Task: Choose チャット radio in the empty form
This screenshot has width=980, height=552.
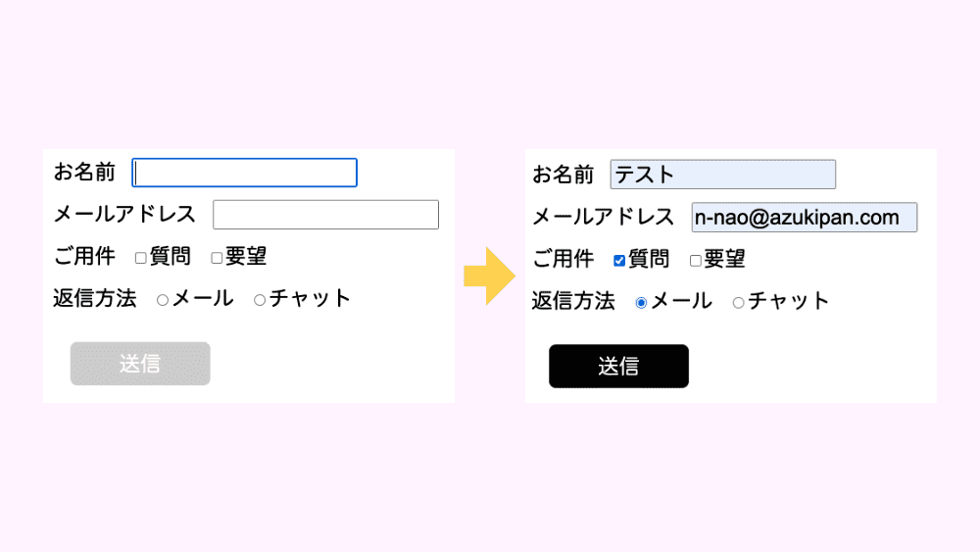Action: 260,300
